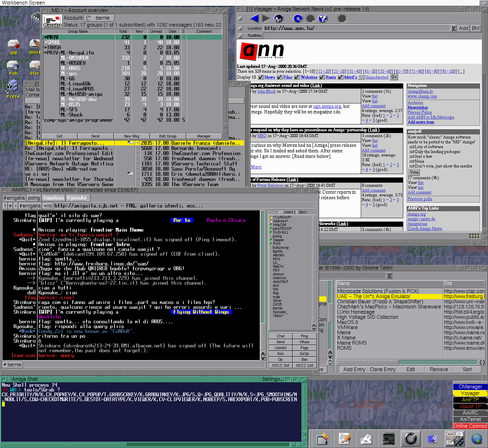Go back with Voyager's blue left arrow

(x=254, y=19)
